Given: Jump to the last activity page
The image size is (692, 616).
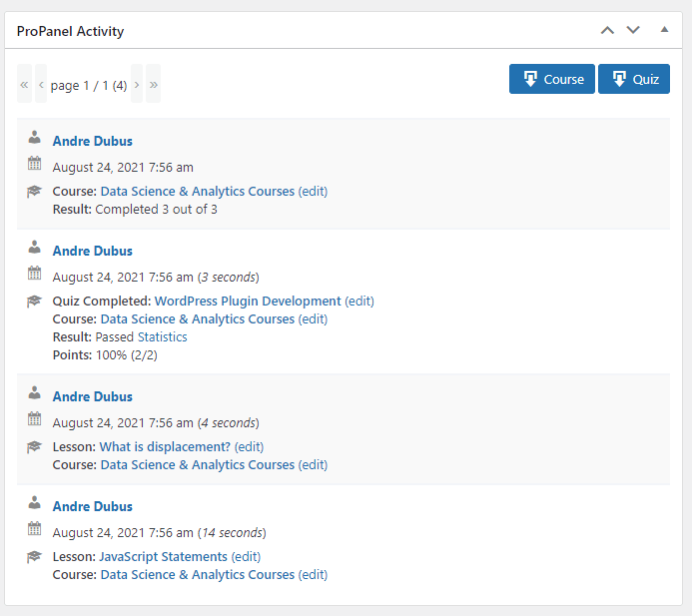Looking at the screenshot, I should point(154,85).
